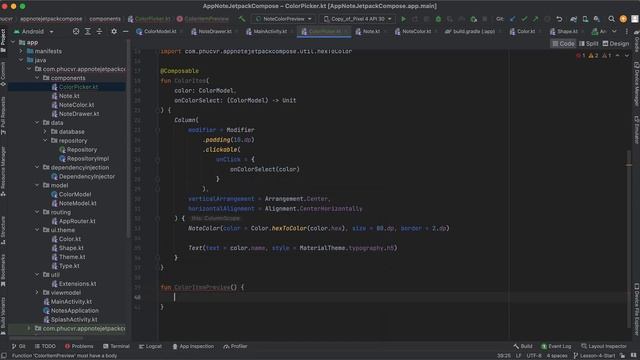This screenshot has width=640, height=360.
Task: Switch to the Shape.kt tab
Action: [x=564, y=31]
